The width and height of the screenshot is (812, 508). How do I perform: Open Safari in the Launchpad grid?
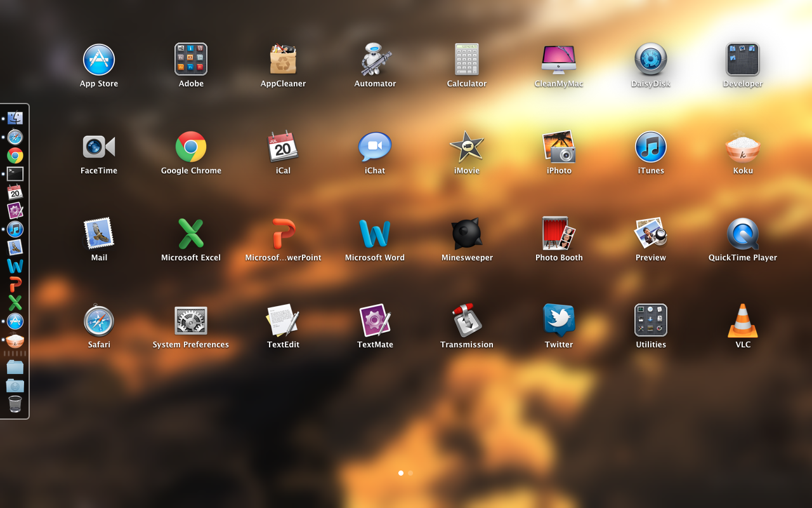click(x=99, y=321)
